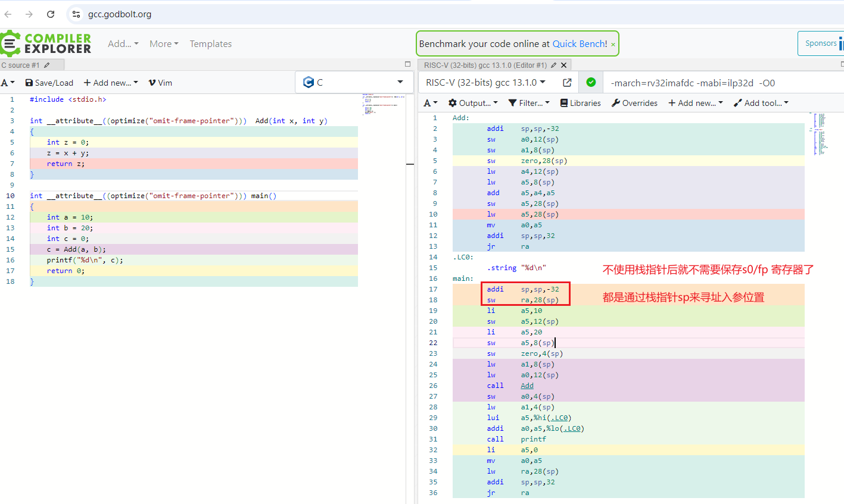Click the green compilation status checkmark
844x504 pixels.
click(x=591, y=83)
